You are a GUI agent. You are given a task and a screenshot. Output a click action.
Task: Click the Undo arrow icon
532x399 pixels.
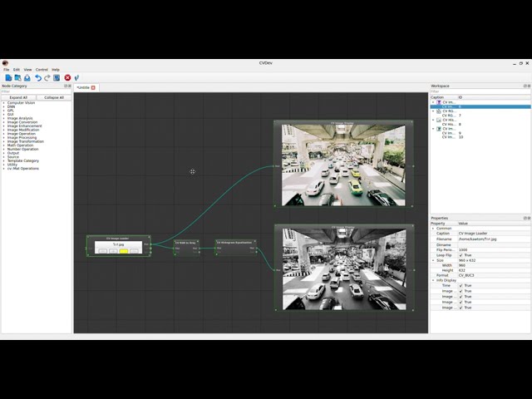[38, 77]
